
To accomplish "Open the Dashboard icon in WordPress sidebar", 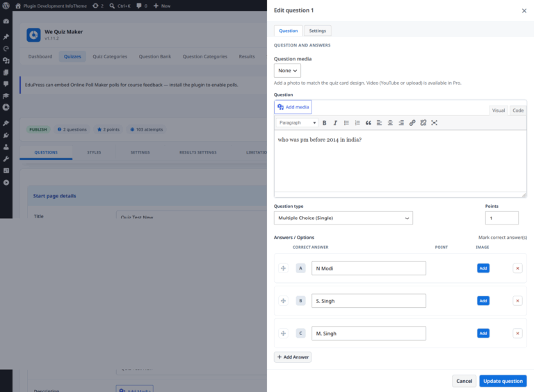I will tap(6, 21).
